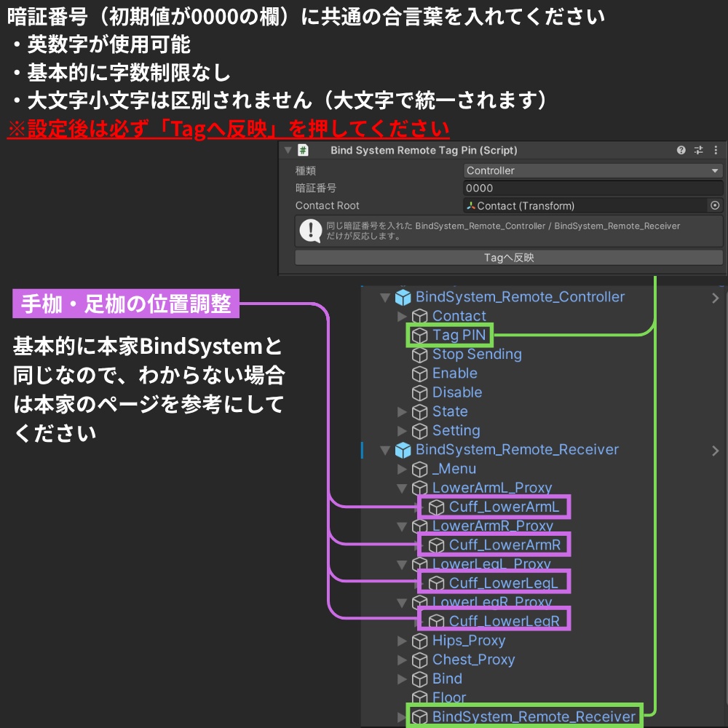Open prefab chevron for BindSystem_Remote_Receiver root
Viewport: 728px width, 728px height.
pos(716,451)
